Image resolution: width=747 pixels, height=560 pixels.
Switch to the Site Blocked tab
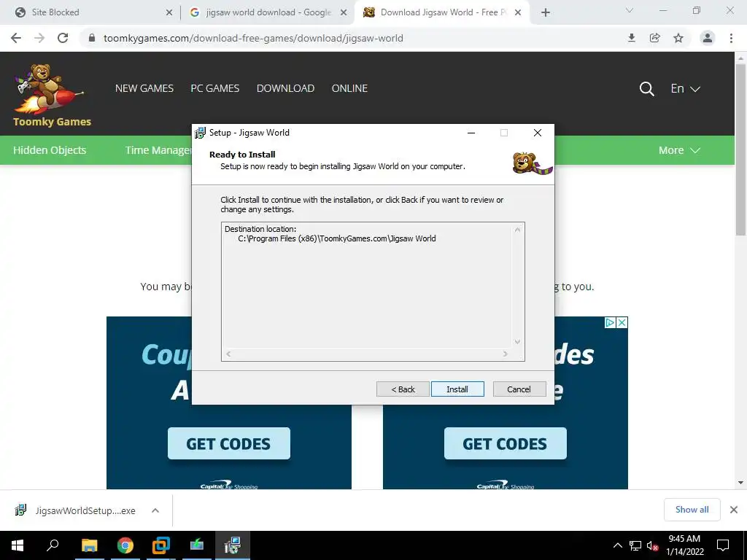[x=89, y=12]
